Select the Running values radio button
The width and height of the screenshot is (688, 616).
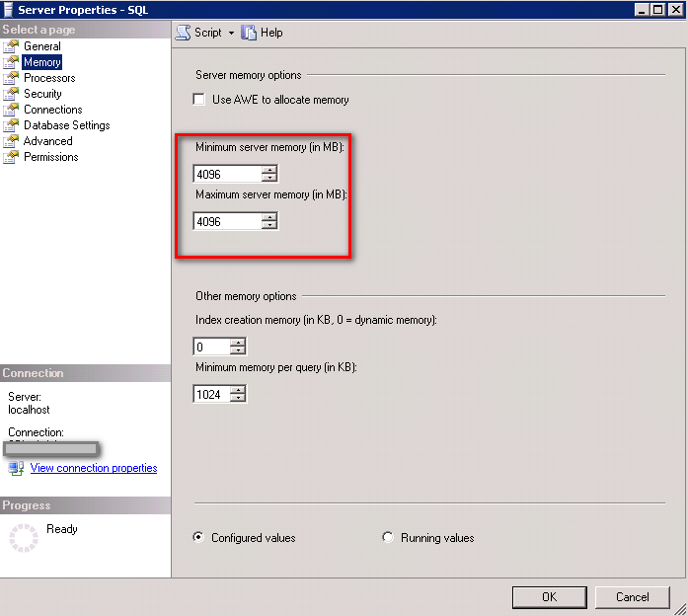(x=388, y=537)
